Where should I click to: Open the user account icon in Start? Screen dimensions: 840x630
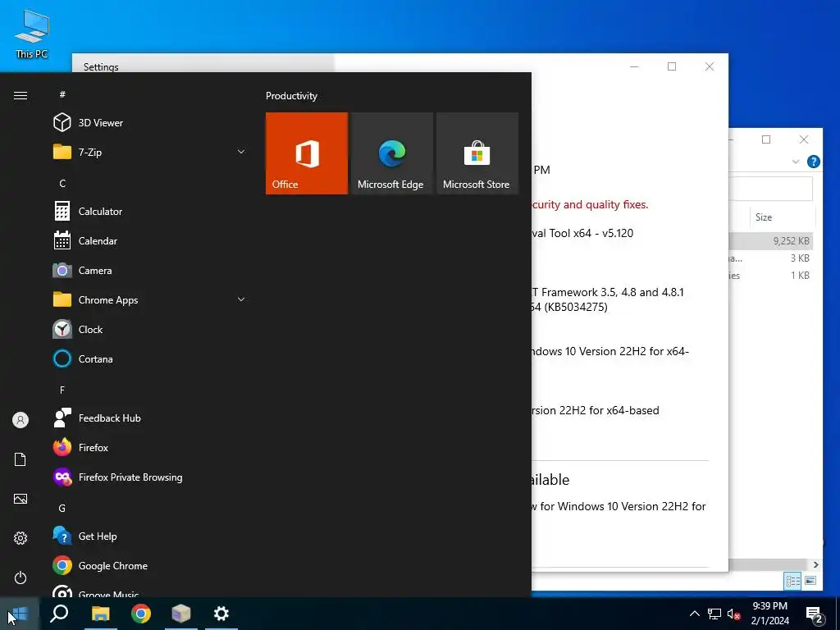21,420
